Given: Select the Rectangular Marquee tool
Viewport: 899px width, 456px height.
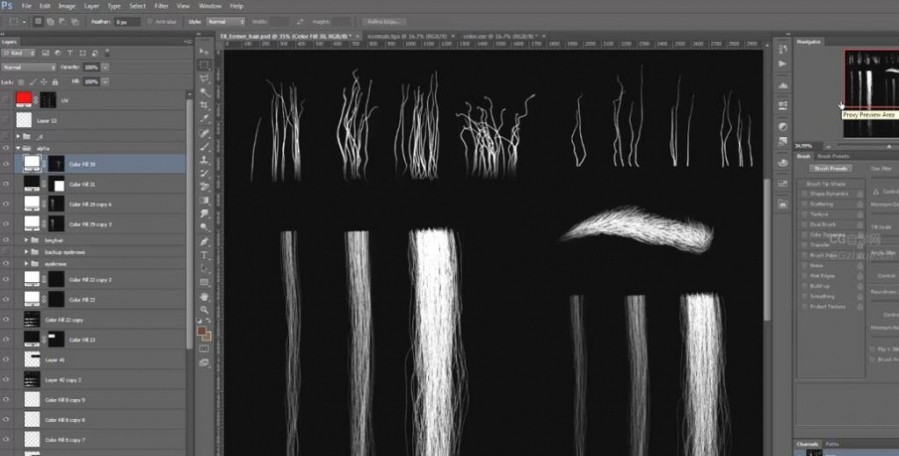Looking at the screenshot, I should 204,64.
